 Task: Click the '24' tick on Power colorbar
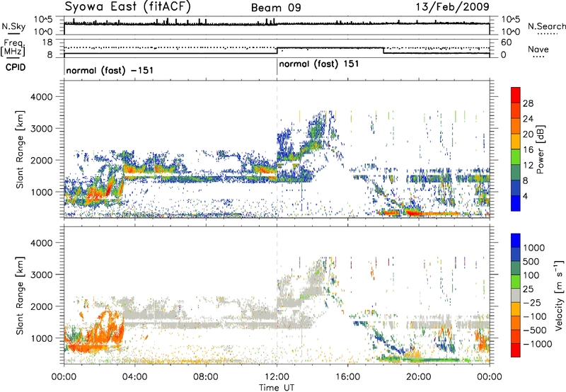[x=528, y=119]
